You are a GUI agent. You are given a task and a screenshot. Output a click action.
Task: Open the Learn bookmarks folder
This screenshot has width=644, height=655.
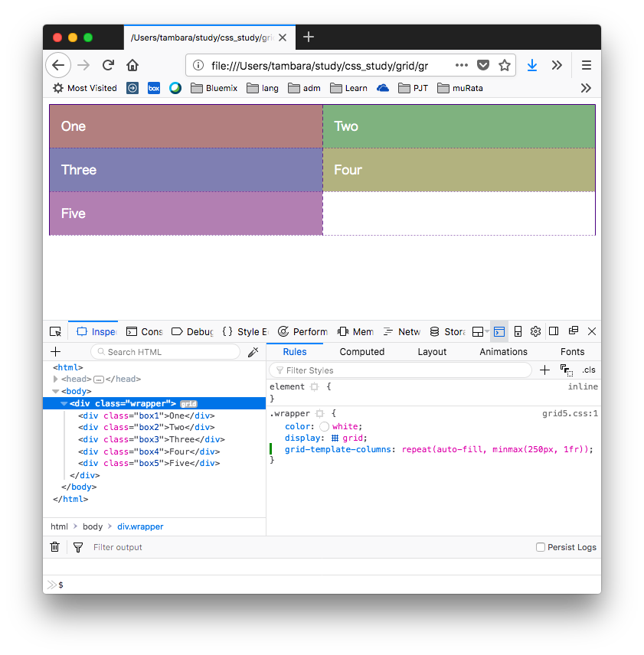coord(348,88)
